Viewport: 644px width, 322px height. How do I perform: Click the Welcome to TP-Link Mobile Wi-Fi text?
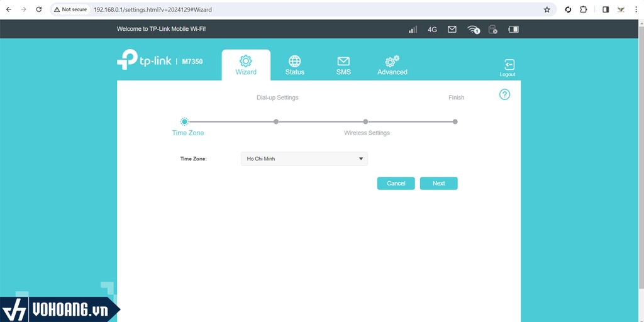point(162,29)
